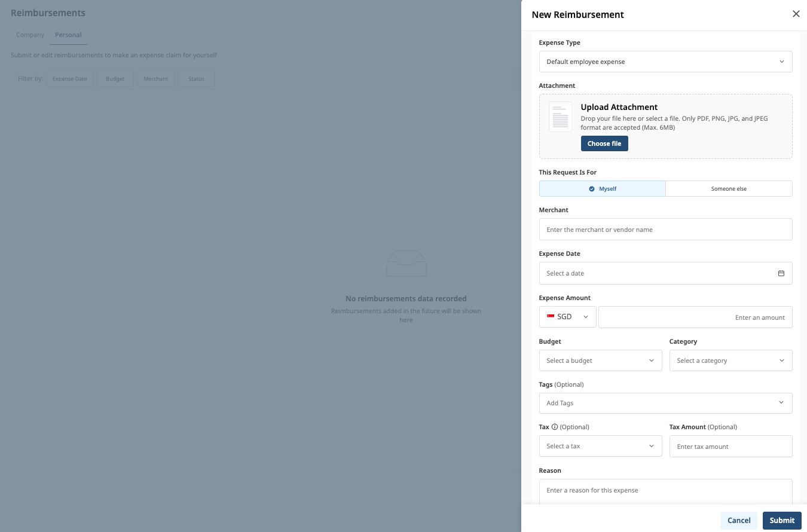Click the Merchant name input field
Image resolution: width=807 pixels, height=532 pixels.
[665, 230]
